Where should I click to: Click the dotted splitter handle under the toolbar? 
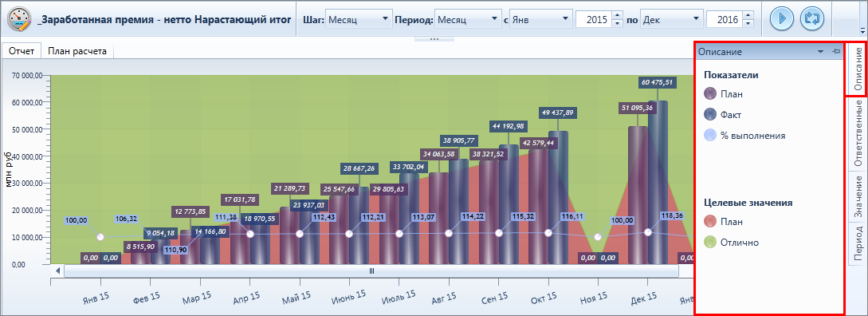[x=434, y=39]
